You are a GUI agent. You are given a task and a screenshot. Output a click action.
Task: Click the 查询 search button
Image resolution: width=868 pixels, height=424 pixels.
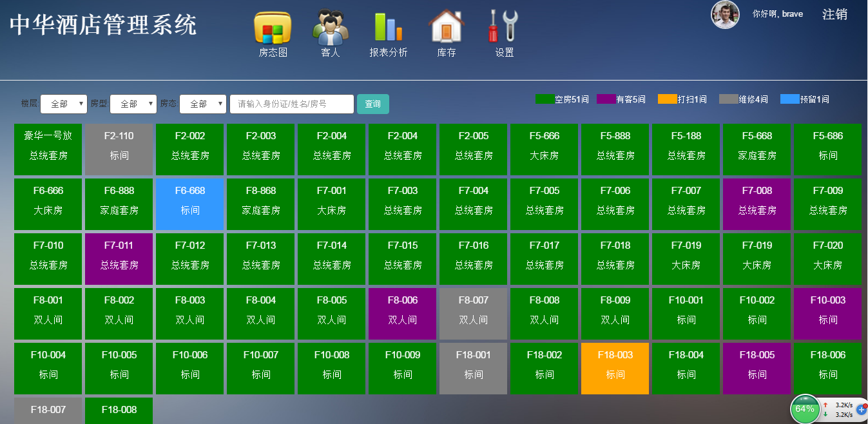pyautogui.click(x=372, y=103)
